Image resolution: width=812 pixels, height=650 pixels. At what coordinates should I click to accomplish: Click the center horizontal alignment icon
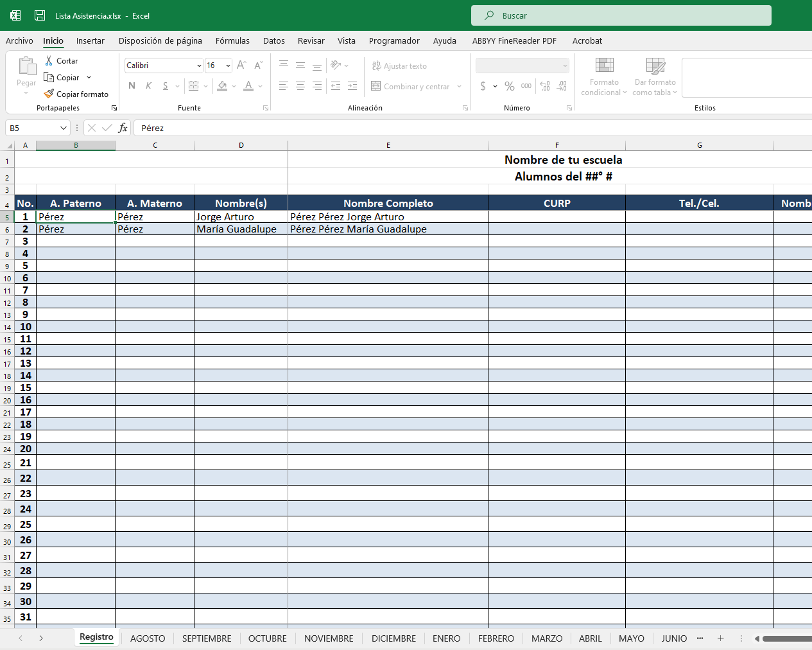[x=300, y=86]
